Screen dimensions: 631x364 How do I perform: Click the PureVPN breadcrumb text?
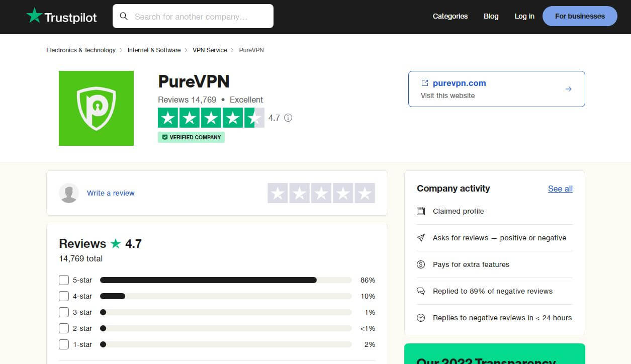(x=251, y=50)
